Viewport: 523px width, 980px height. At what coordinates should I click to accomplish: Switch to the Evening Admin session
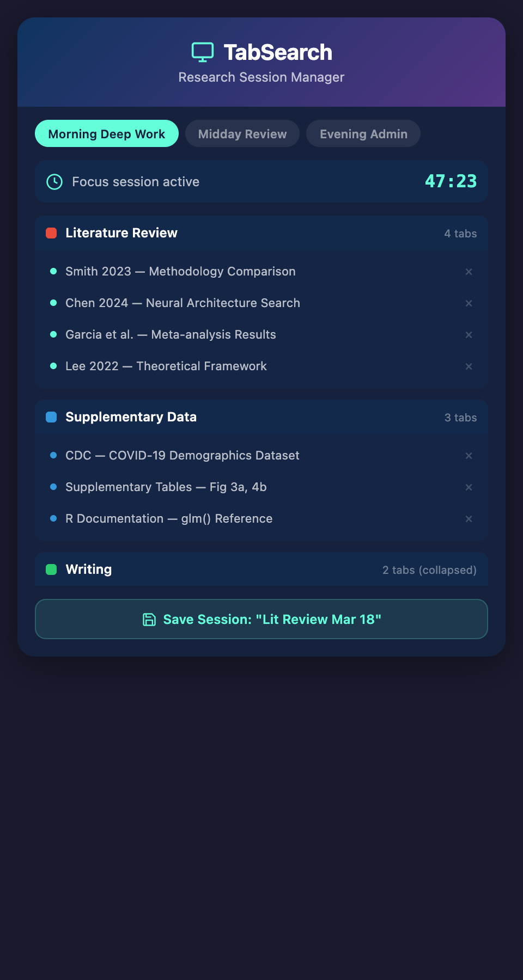pyautogui.click(x=363, y=134)
